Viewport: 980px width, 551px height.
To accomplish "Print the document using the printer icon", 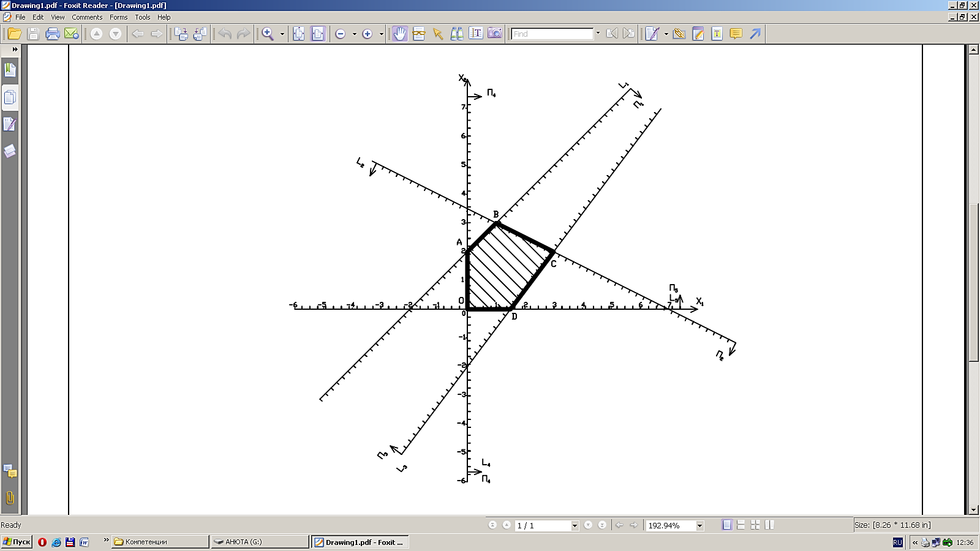I will pyautogui.click(x=53, y=34).
